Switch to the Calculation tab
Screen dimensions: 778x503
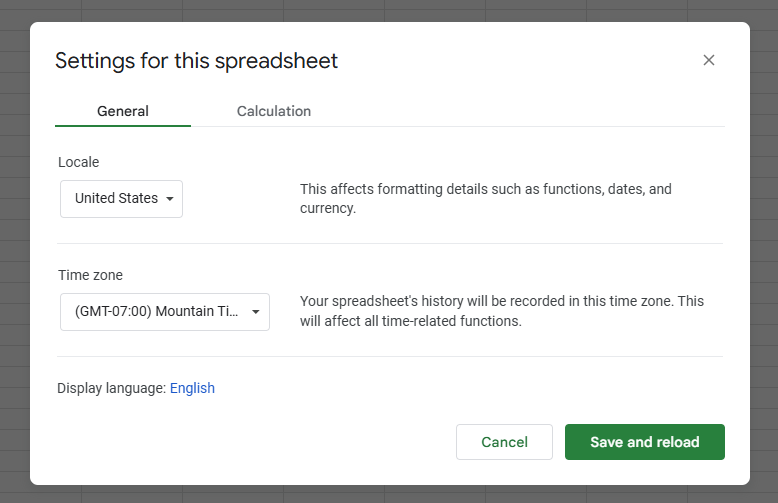[x=273, y=111]
